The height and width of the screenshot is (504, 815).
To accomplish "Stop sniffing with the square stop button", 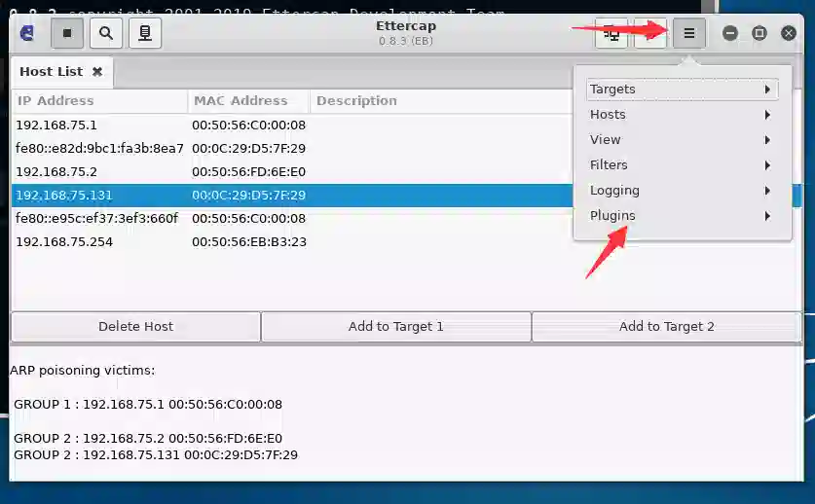I will 67,33.
